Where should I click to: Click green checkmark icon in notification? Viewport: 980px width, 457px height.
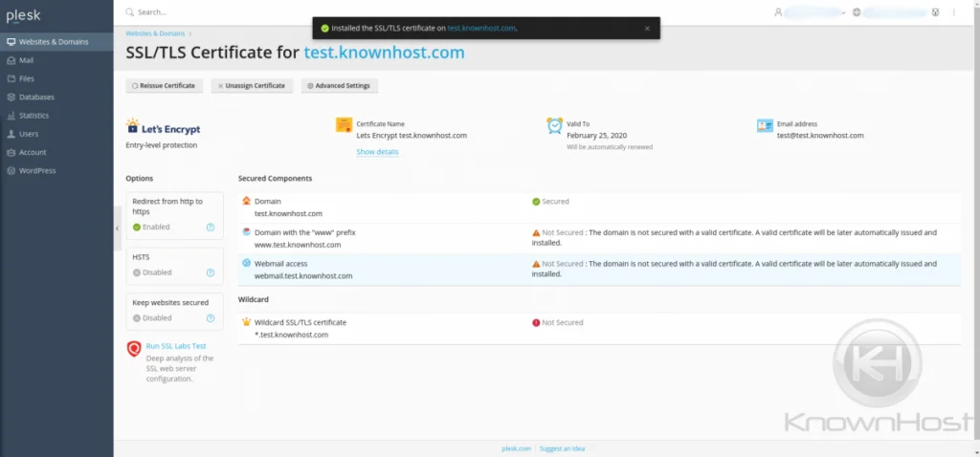[x=324, y=28]
